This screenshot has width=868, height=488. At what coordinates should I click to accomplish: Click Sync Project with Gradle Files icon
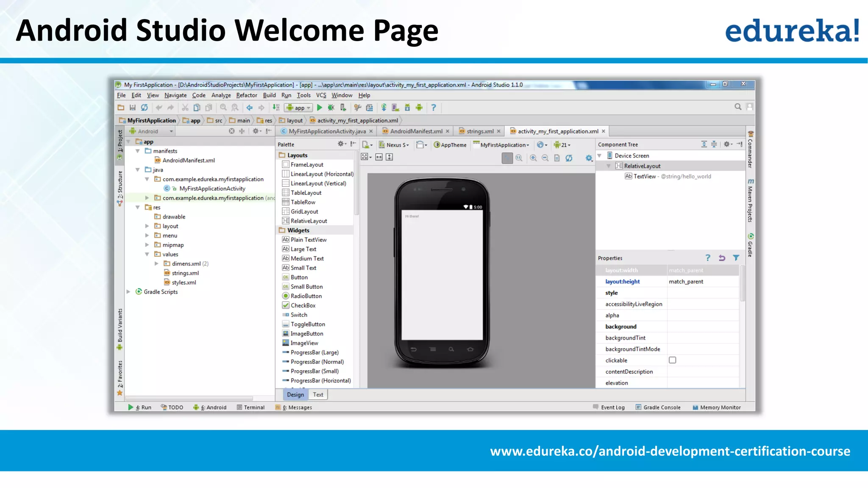point(384,108)
